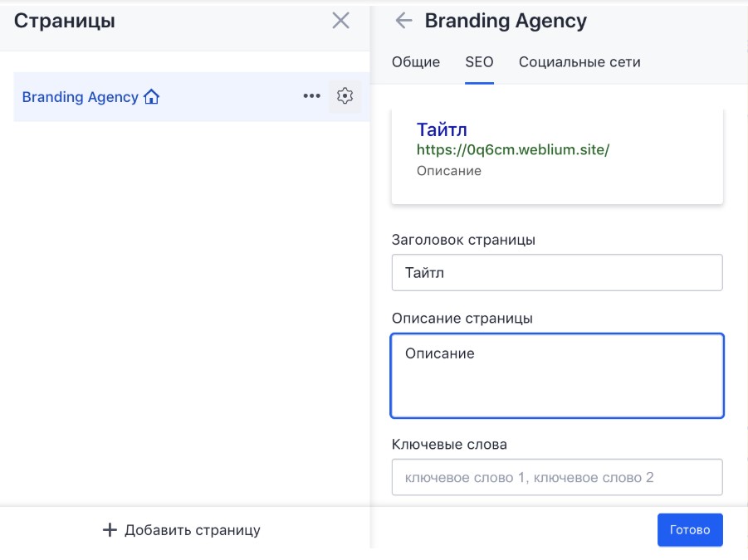Viewport: 748px width, 560px height.
Task: Click the Branding Agency header title
Action: coord(506,22)
